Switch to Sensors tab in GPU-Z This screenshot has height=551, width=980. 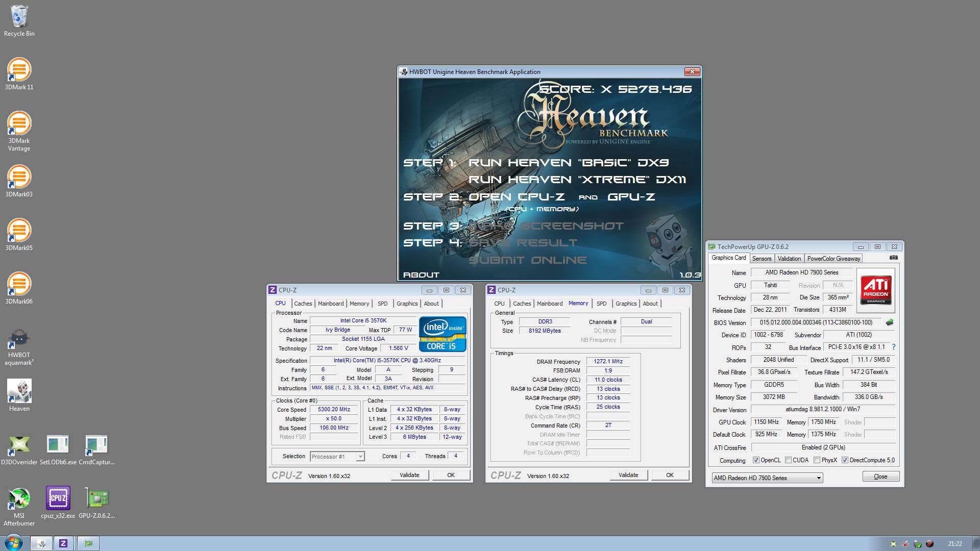click(x=762, y=259)
